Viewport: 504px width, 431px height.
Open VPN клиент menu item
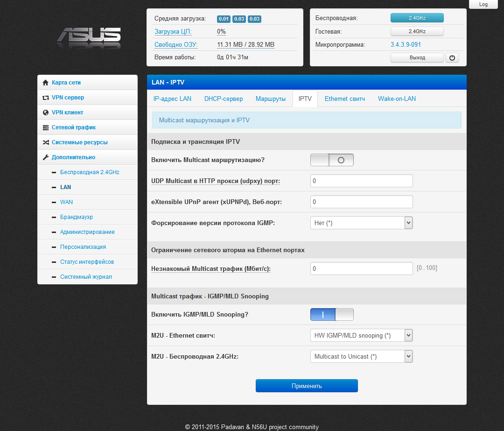pyautogui.click(x=87, y=113)
